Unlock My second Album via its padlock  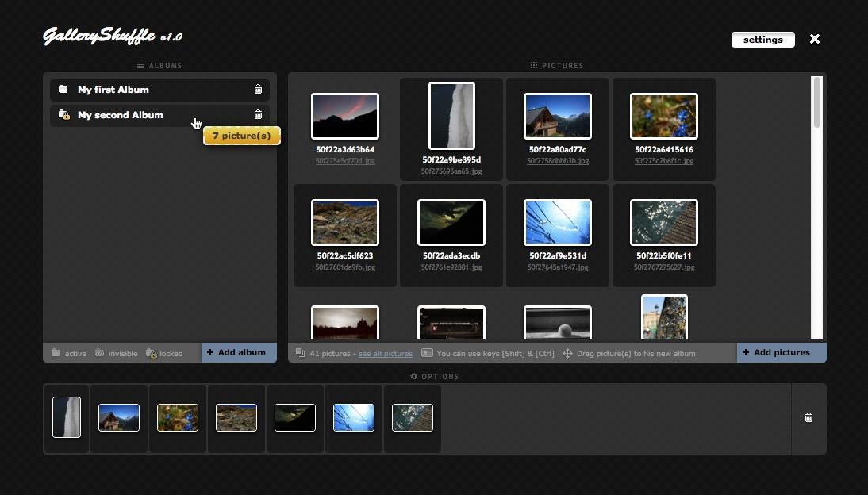click(x=66, y=117)
